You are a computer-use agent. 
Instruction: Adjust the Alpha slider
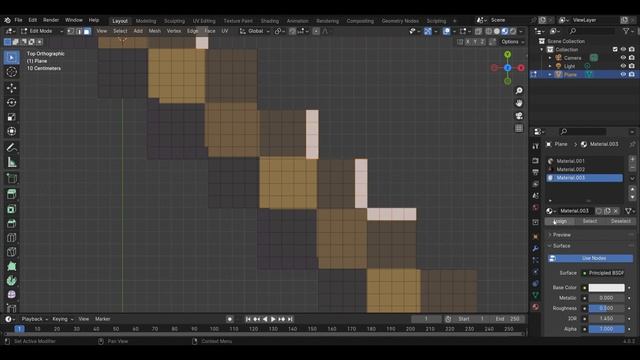606,329
